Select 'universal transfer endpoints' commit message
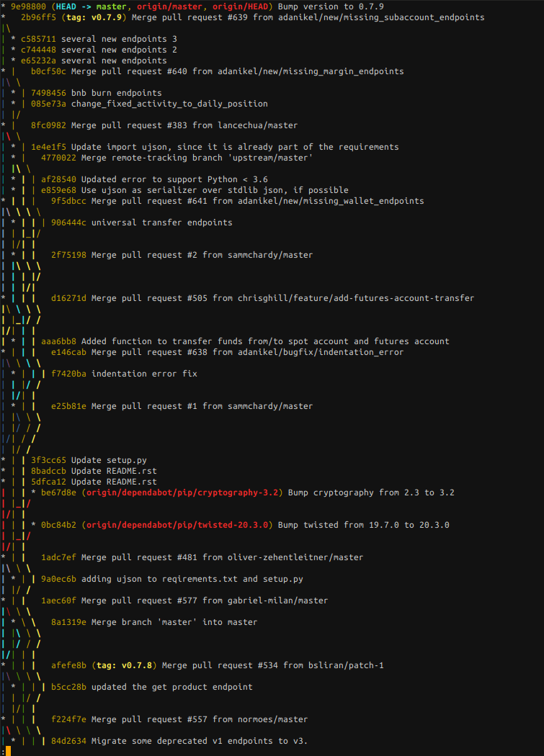Viewport: 544px width, 756px height. tap(161, 222)
